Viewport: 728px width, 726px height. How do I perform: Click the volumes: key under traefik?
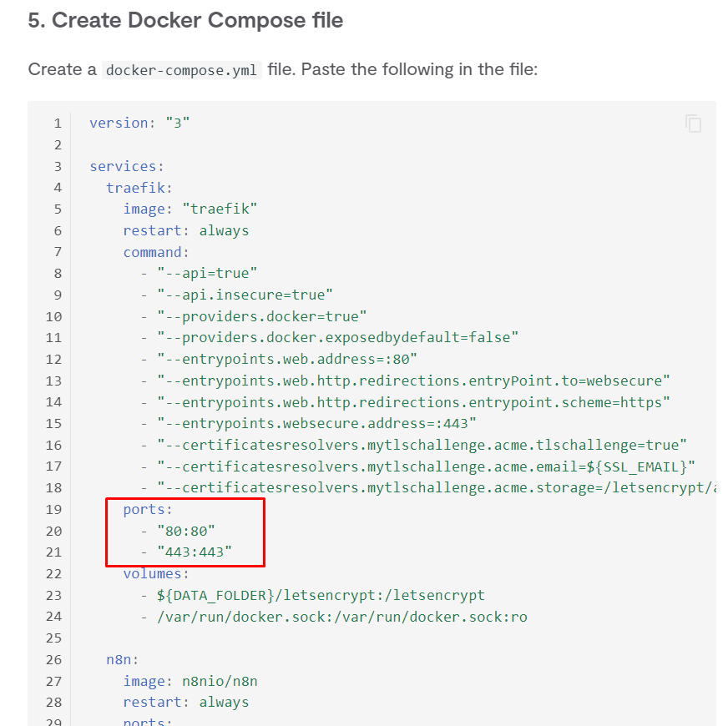[156, 573]
